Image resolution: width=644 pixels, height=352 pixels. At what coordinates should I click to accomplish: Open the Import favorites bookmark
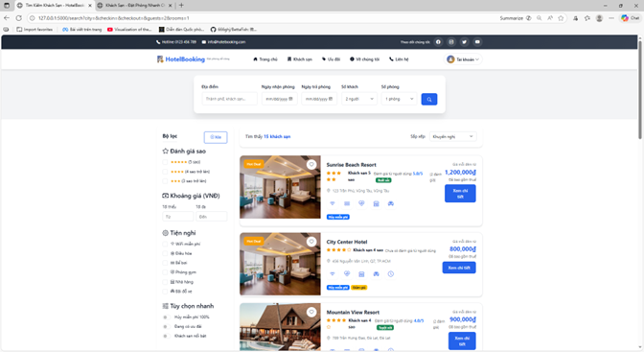tap(34, 30)
